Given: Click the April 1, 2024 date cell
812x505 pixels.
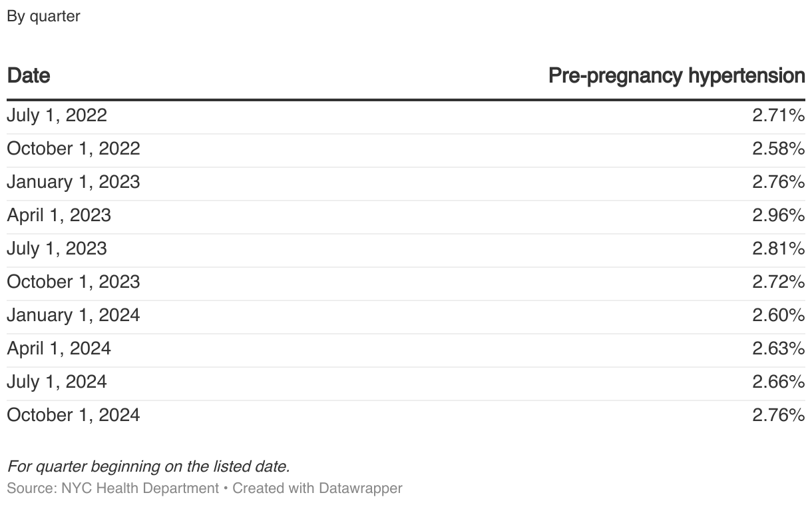Looking at the screenshot, I should tap(59, 348).
